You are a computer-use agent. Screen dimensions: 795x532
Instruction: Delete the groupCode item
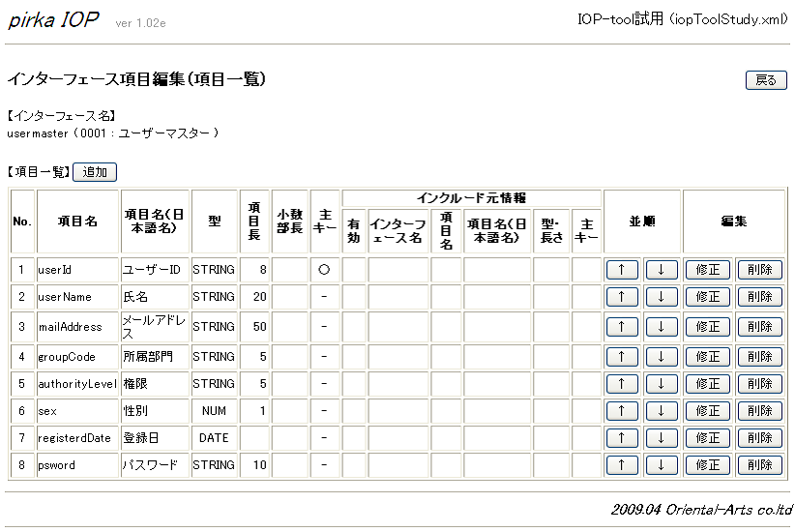(x=759, y=357)
